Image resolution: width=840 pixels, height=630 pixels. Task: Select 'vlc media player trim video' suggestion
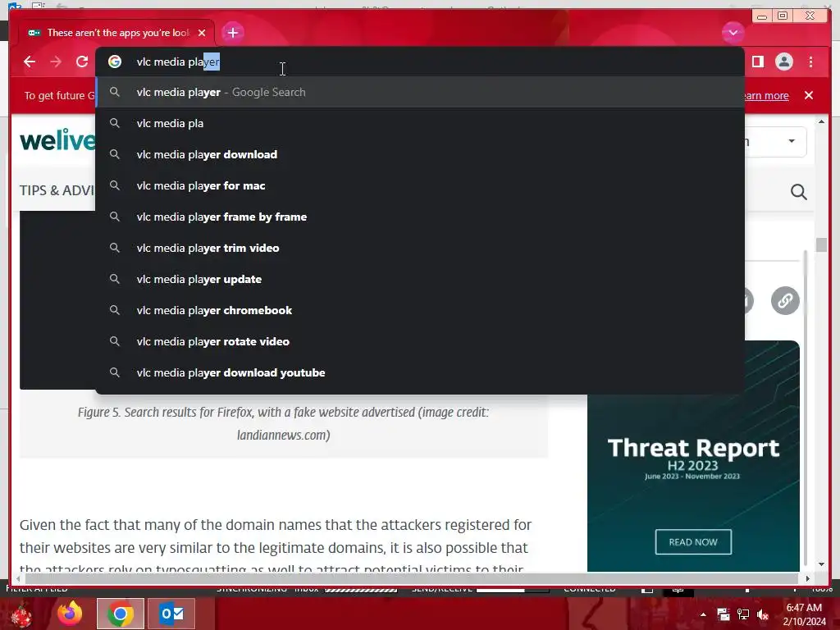click(420, 248)
